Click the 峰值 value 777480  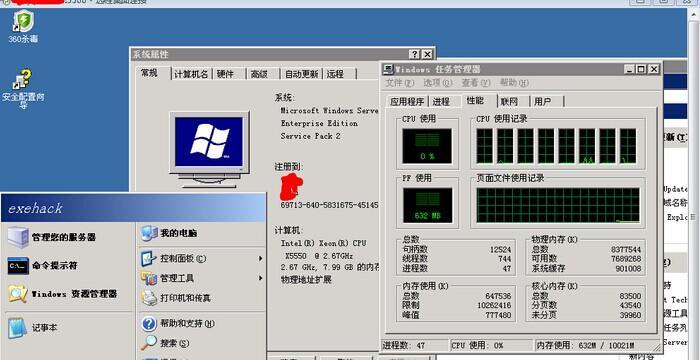[x=498, y=315]
